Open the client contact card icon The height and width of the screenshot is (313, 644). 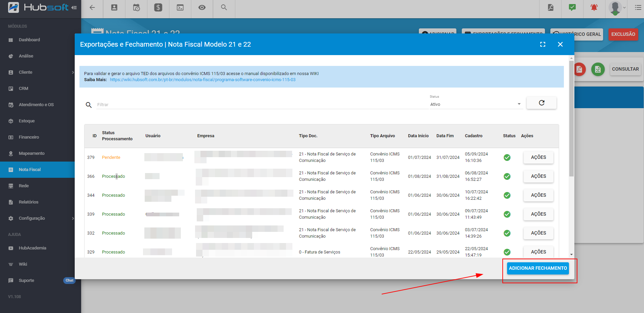click(x=114, y=7)
